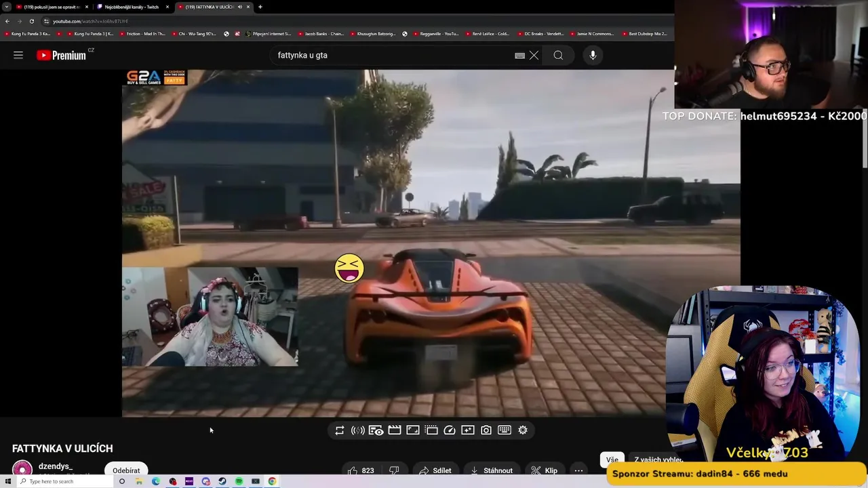Viewport: 868px width, 488px height.
Task: Toggle loop icon in enhancer toolbar
Action: click(340, 430)
